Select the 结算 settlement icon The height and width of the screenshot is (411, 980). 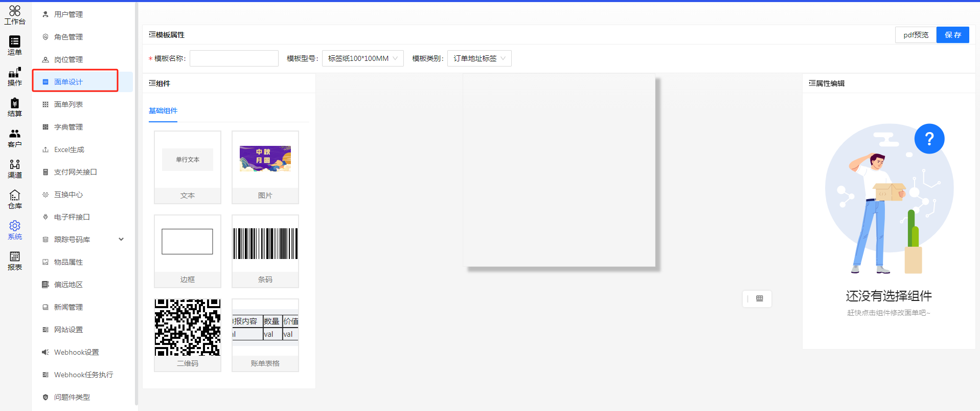15,107
